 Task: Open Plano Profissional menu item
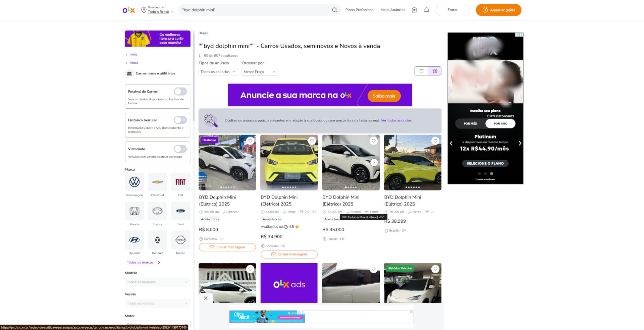360,10
